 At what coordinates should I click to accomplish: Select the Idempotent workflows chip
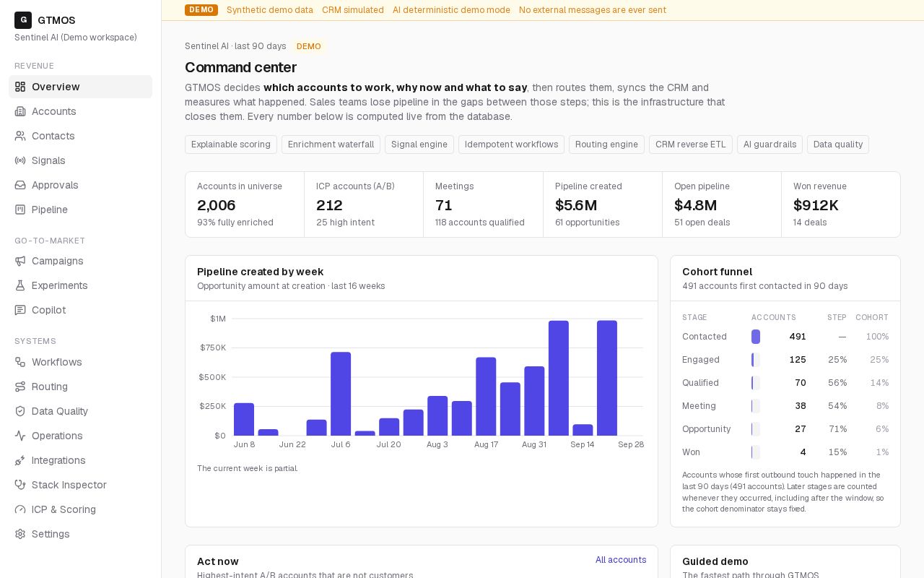click(511, 144)
